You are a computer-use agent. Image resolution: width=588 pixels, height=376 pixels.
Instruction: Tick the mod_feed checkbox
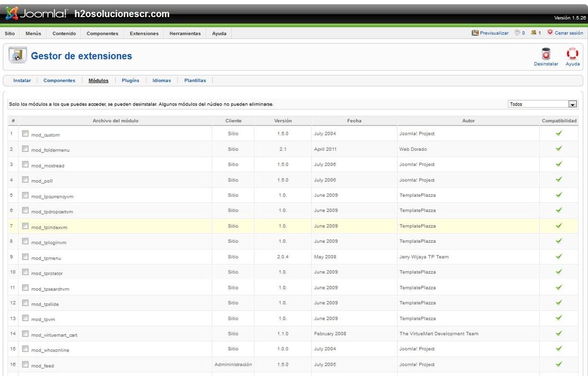[25, 364]
